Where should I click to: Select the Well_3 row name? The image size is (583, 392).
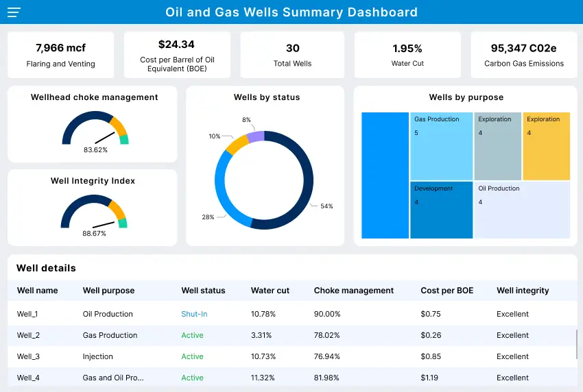point(28,357)
